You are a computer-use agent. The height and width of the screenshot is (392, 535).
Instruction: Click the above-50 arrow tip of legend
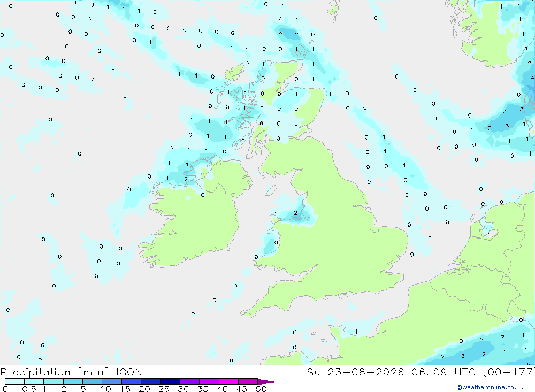pos(267,382)
